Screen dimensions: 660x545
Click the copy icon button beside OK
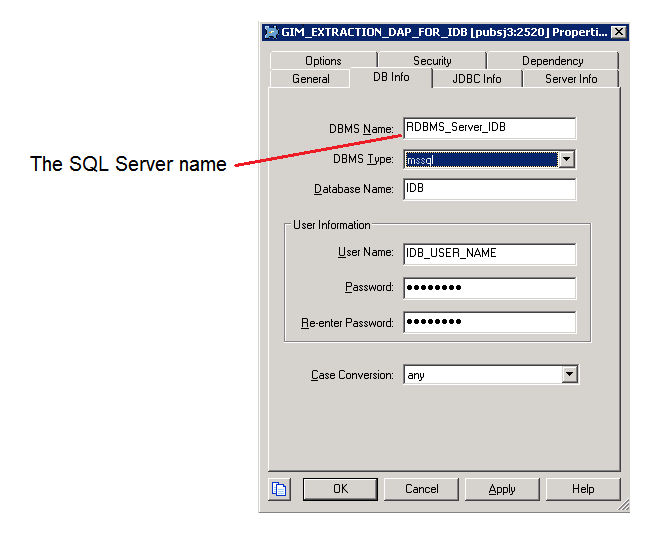click(x=279, y=489)
